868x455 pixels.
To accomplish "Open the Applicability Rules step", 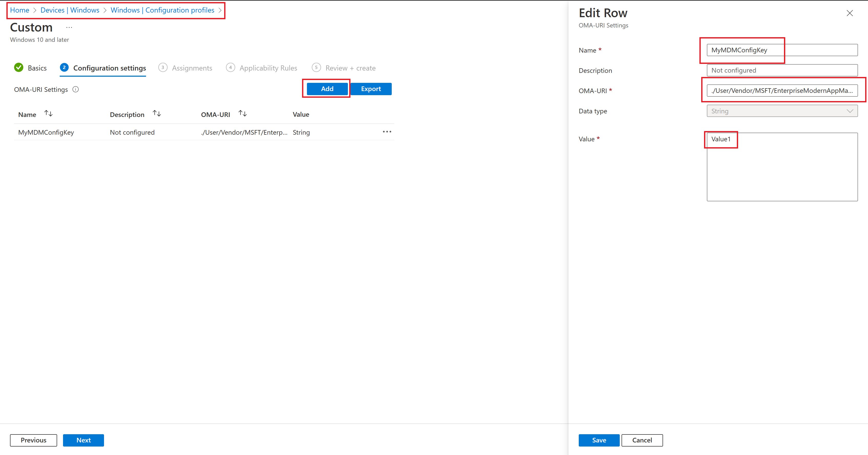I will 268,68.
